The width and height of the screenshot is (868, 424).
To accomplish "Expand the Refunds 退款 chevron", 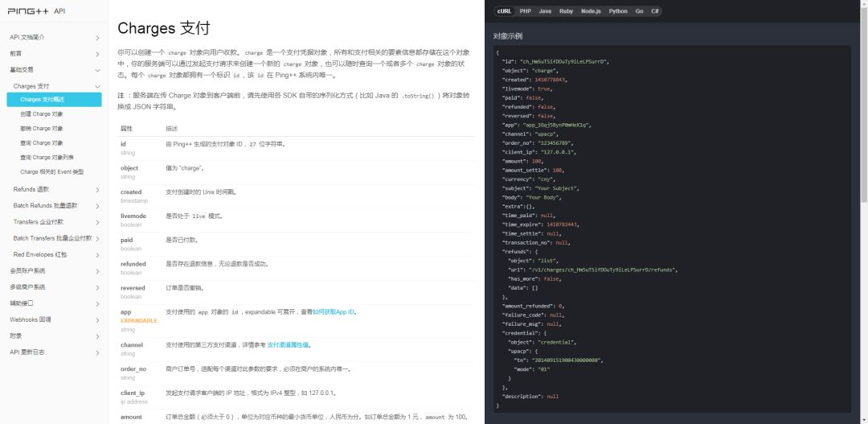I will (97, 190).
